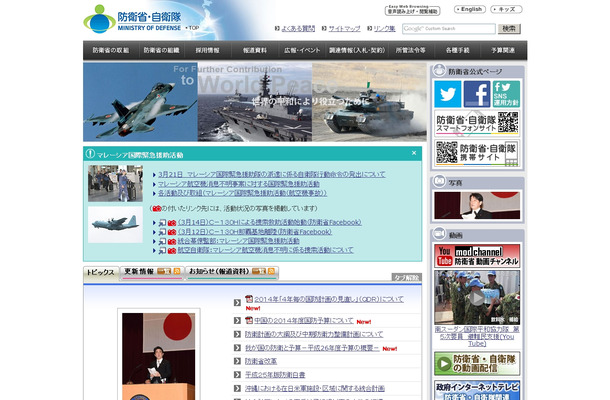610x400 pixels.
Task: Click arrow icon beside 防衛省改革
Action: point(237,361)
